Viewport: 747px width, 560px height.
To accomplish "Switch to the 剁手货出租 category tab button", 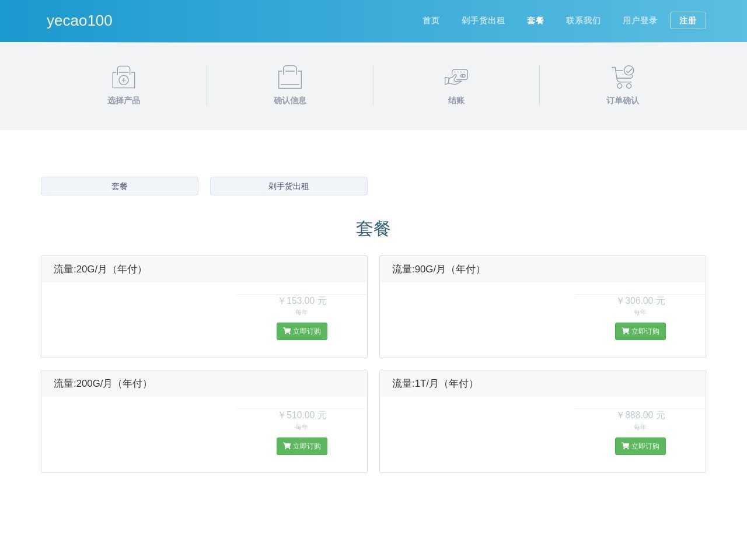I will [289, 186].
